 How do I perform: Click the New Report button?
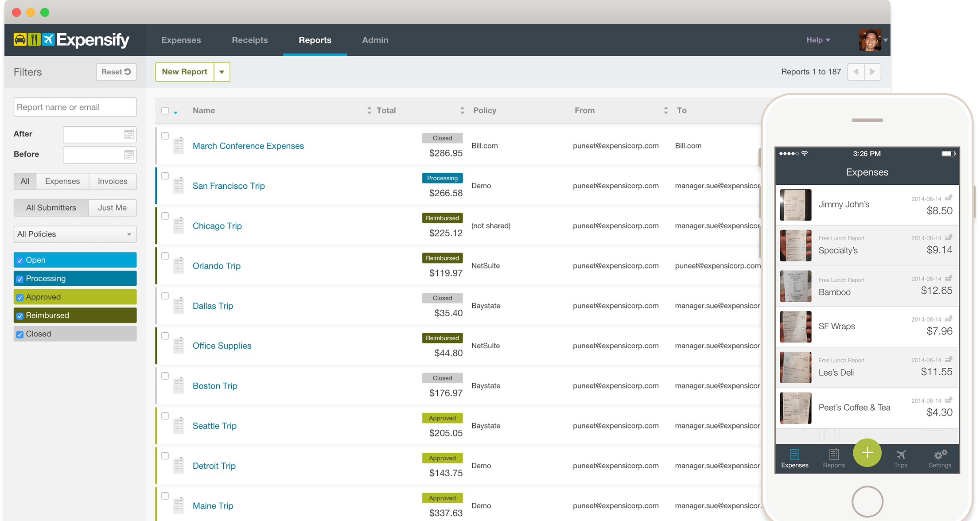click(x=185, y=72)
